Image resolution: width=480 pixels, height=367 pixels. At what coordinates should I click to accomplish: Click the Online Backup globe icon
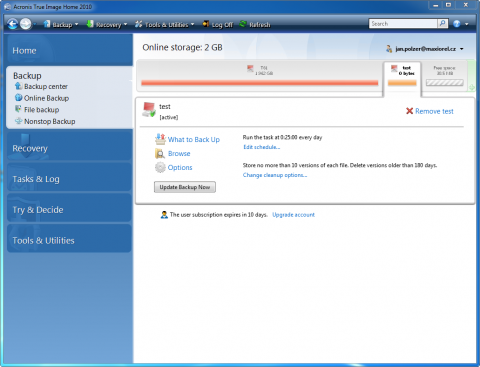(x=18, y=98)
